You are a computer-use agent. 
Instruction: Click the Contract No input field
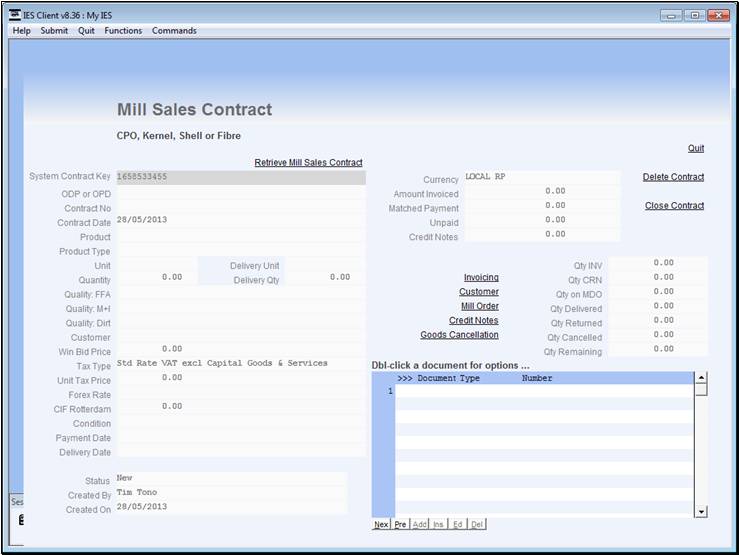pos(241,208)
